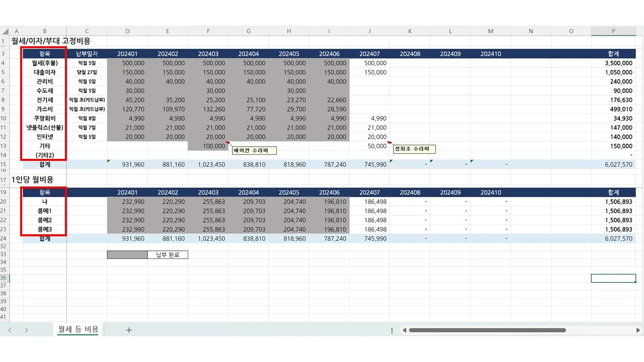Click title cell 월세/이자/부대 고정비용
The height and width of the screenshot is (362, 644).
tap(51, 41)
